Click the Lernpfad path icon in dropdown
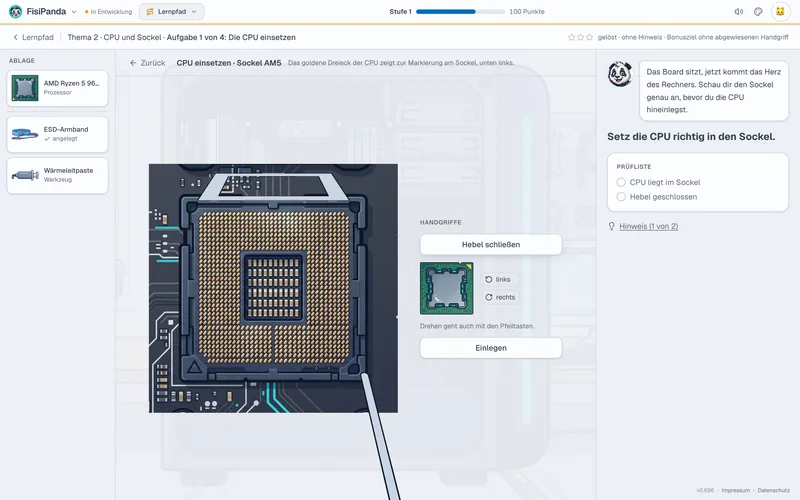Viewport: 800px width, 500px height. 150,12
